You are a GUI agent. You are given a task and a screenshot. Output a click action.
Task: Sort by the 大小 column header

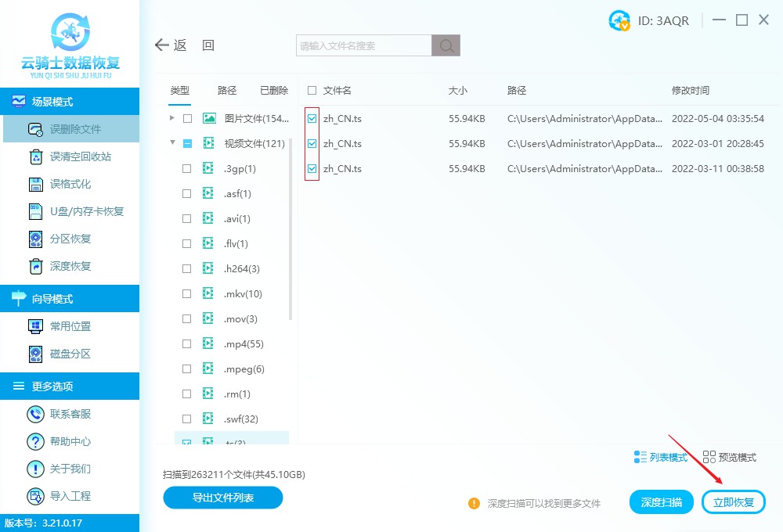[458, 90]
